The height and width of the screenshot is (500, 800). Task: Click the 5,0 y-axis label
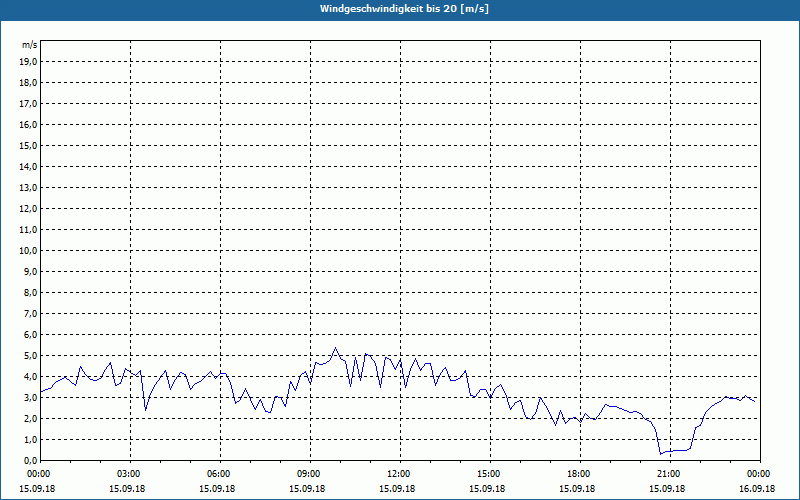coord(30,356)
